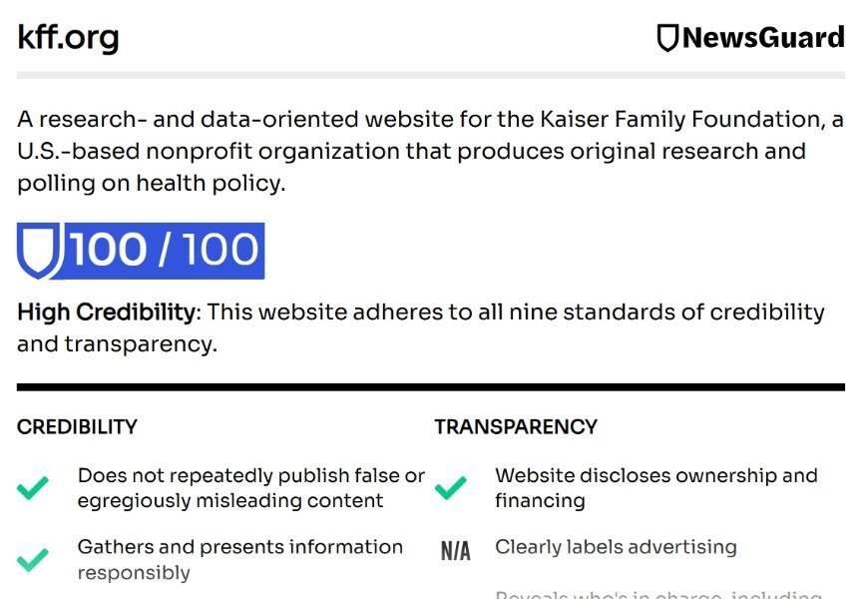Click the green checkmark beside ownership disclosure
The height and width of the screenshot is (599, 868).
451,488
